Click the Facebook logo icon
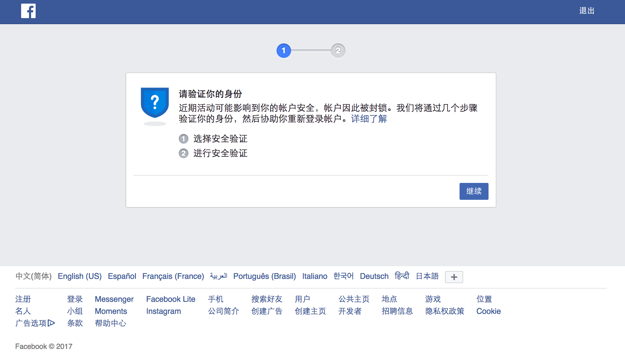Screen dimensions: 625x364 (28, 11)
